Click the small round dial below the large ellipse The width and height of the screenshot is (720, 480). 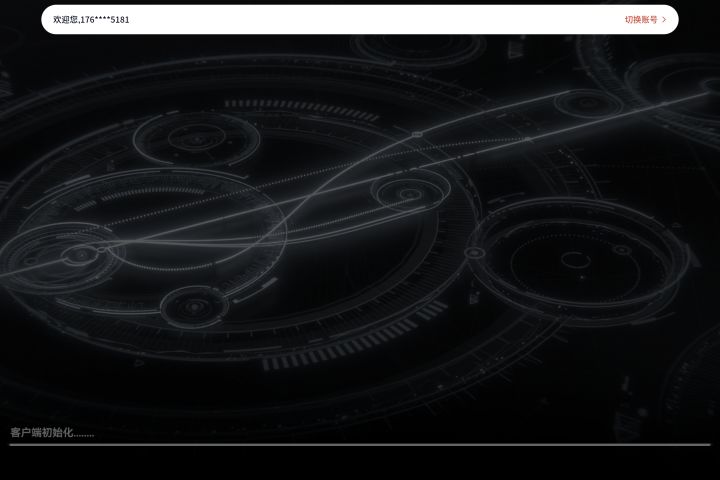[x=195, y=306]
